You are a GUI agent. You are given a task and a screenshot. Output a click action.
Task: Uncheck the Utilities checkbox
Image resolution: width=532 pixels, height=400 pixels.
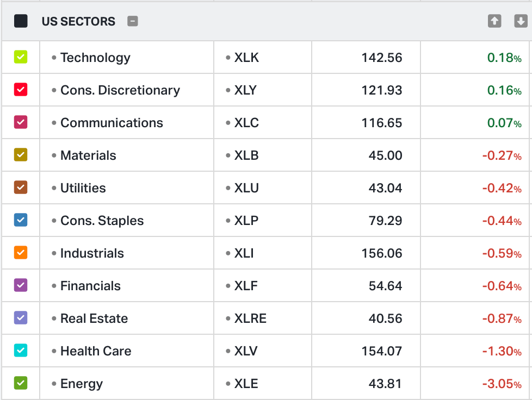21,187
